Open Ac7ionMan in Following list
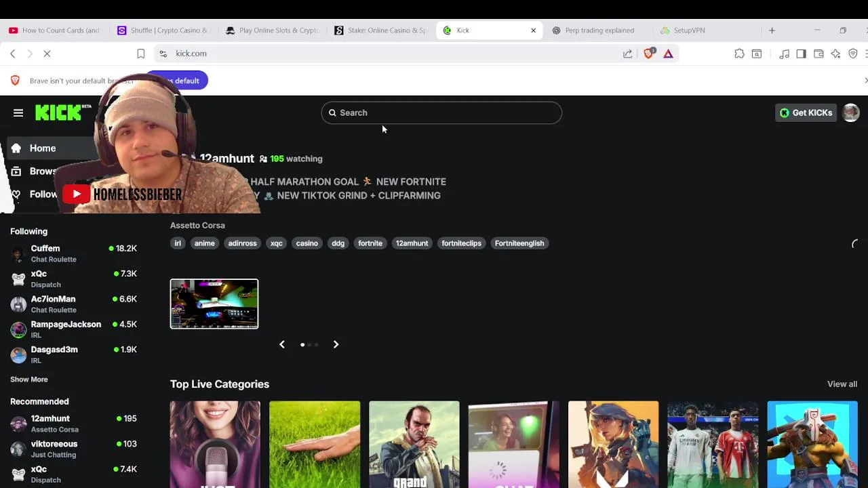The image size is (868, 488). pyautogui.click(x=73, y=304)
